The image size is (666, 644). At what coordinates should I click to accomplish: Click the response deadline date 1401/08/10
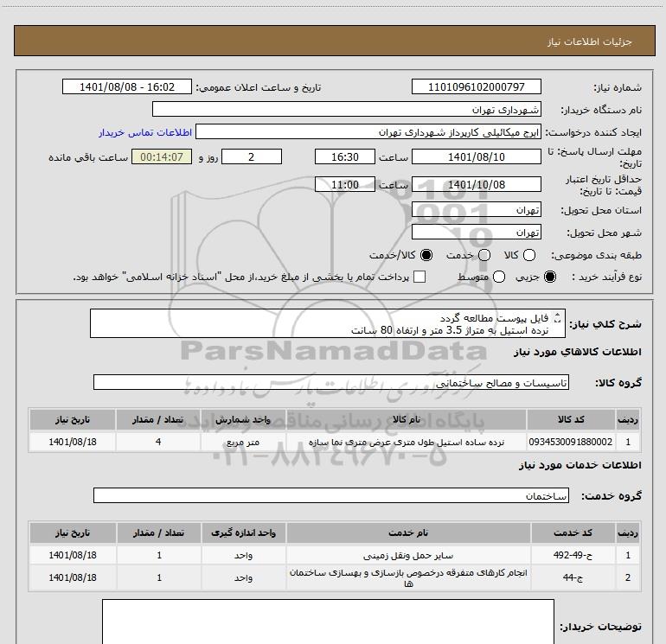pyautogui.click(x=476, y=156)
